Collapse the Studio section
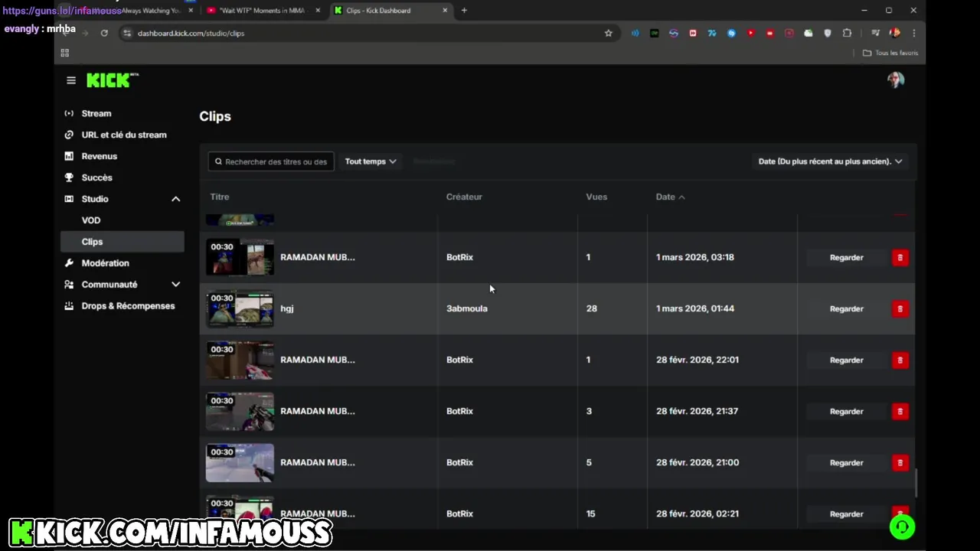 click(175, 199)
